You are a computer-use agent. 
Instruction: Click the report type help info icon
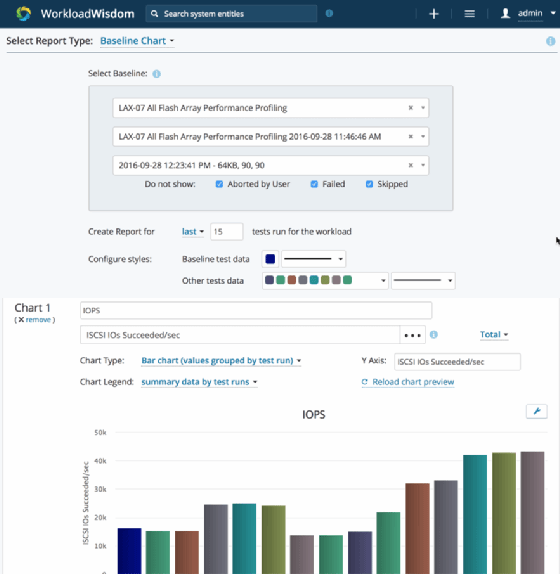tap(550, 41)
